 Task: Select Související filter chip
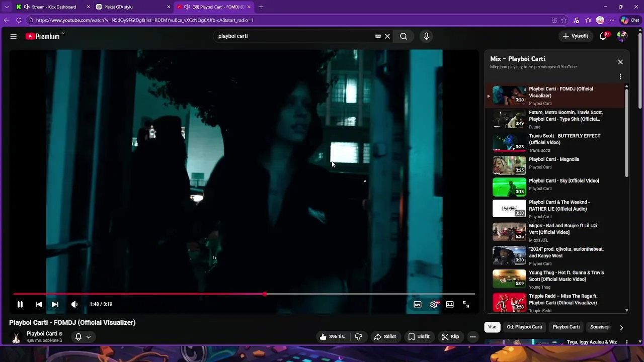(x=600, y=327)
